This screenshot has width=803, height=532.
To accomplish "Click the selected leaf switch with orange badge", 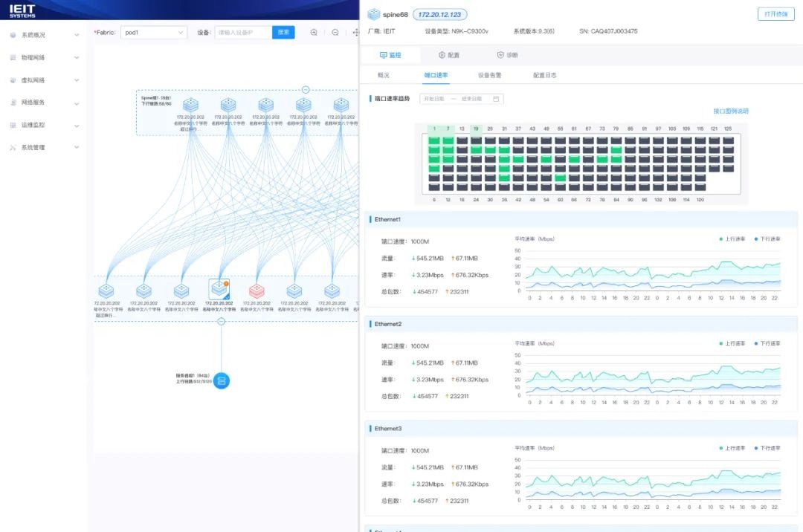I will 219,290.
